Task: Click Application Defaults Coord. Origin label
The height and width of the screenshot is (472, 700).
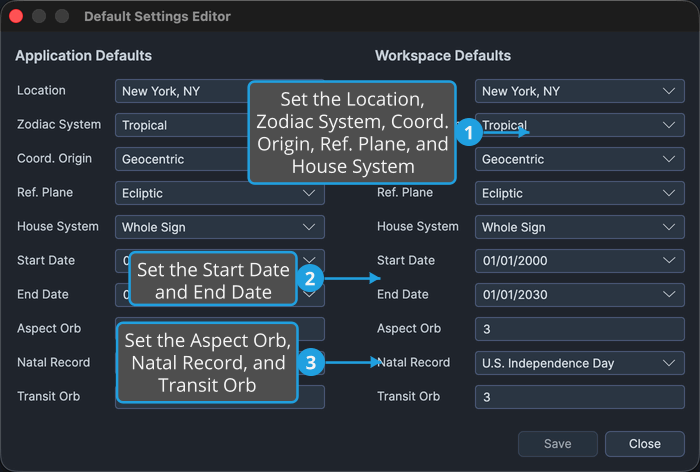Action: pos(54,159)
